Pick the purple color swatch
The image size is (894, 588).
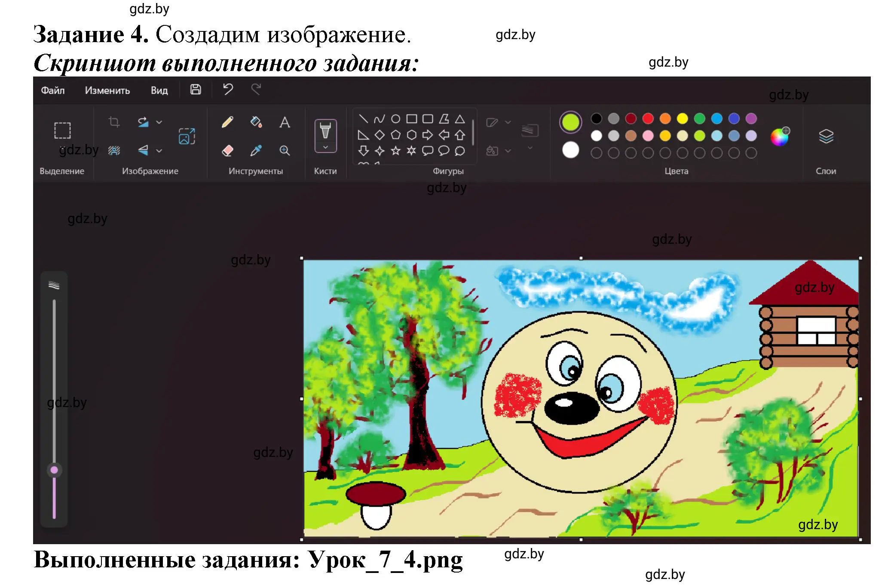pyautogui.click(x=751, y=119)
